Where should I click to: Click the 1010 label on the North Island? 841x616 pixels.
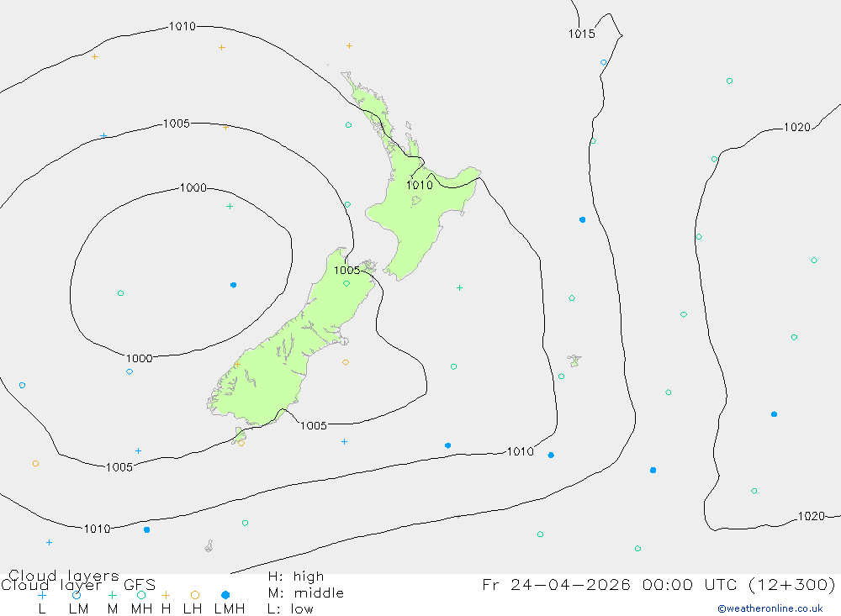pyautogui.click(x=420, y=186)
